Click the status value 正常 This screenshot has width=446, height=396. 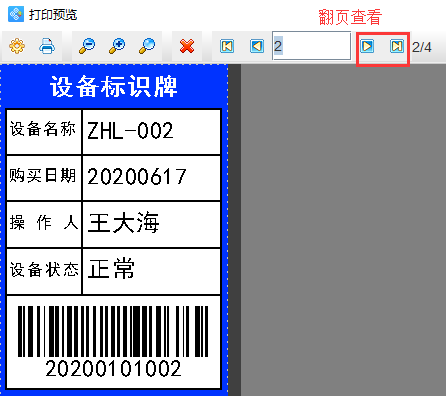pyautogui.click(x=111, y=268)
